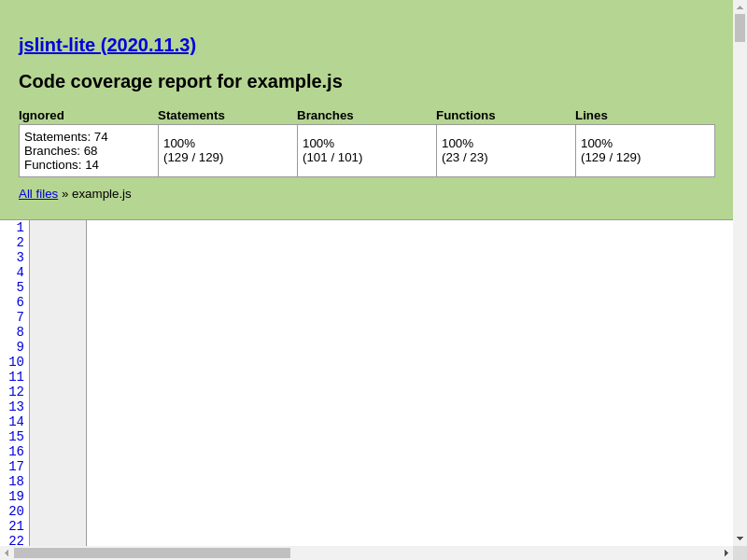Click the horizontal scrollbar left arrow
Viewport: 747px width, 560px height.
7,553
